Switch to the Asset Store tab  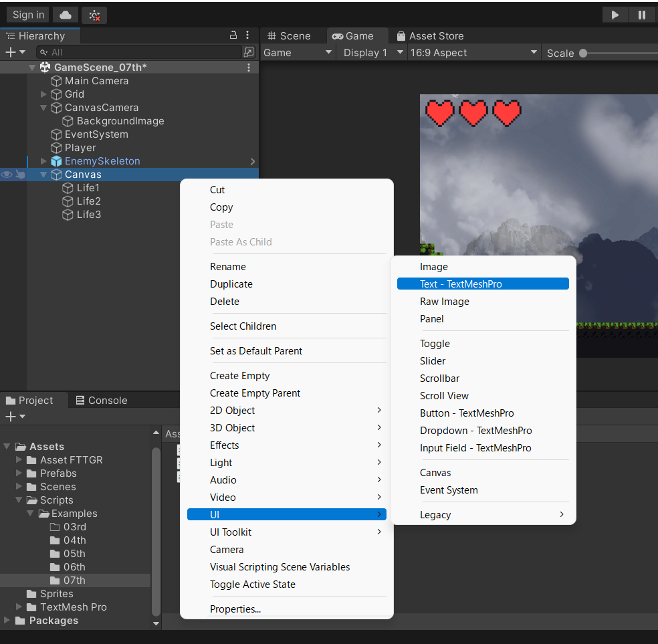(x=431, y=36)
